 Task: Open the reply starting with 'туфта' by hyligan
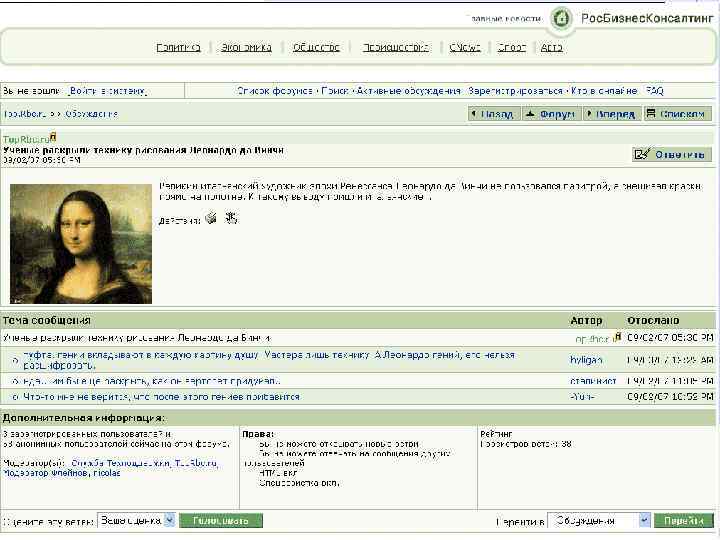[269, 360]
